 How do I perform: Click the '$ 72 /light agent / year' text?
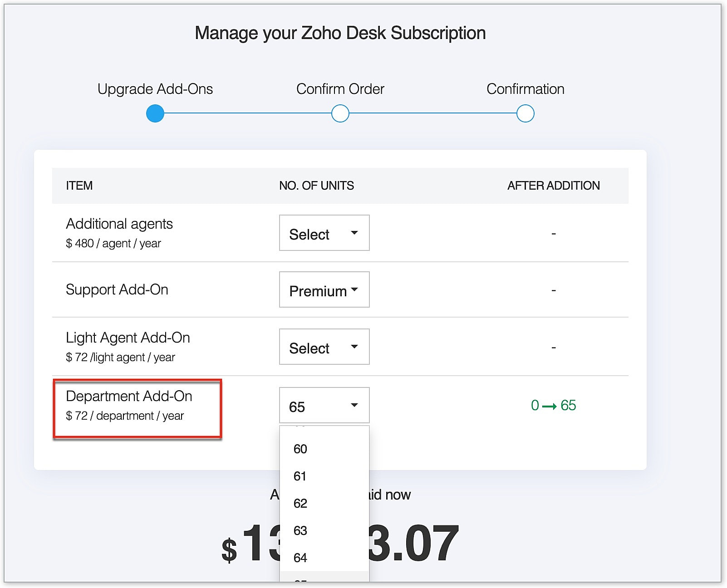(x=120, y=358)
